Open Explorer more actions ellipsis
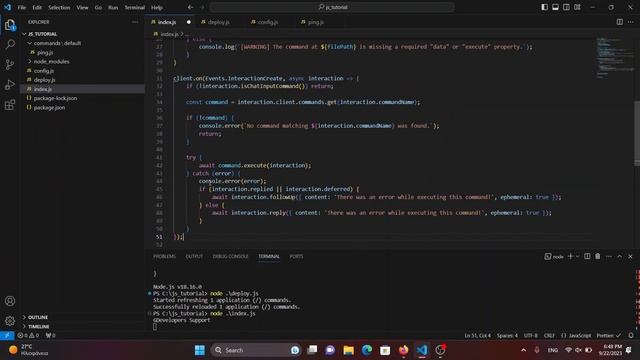Screen dimensions: 640x360 click(x=135, y=22)
